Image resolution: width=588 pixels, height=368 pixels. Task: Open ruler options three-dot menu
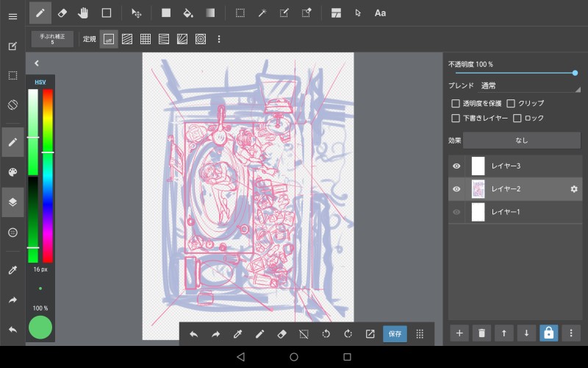218,39
